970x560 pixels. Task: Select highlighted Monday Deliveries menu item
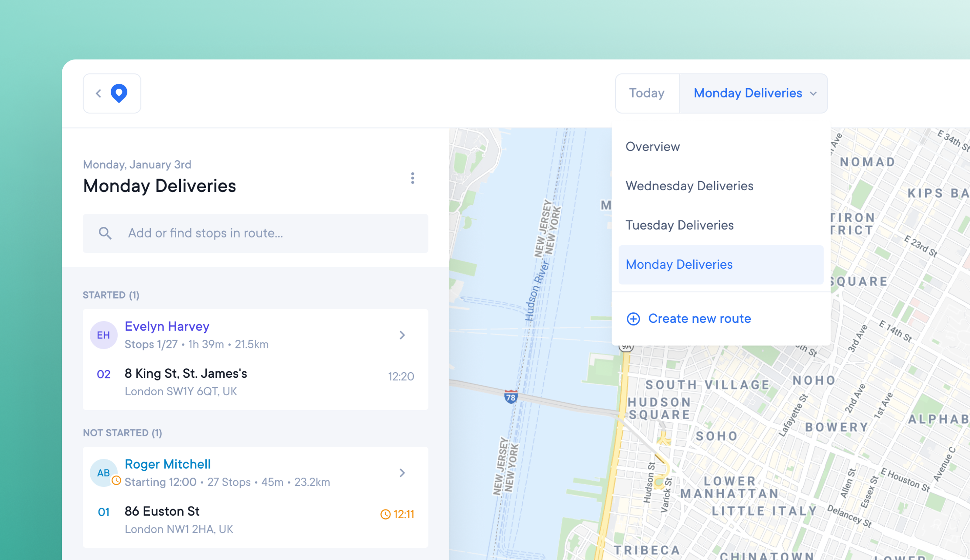click(x=721, y=265)
